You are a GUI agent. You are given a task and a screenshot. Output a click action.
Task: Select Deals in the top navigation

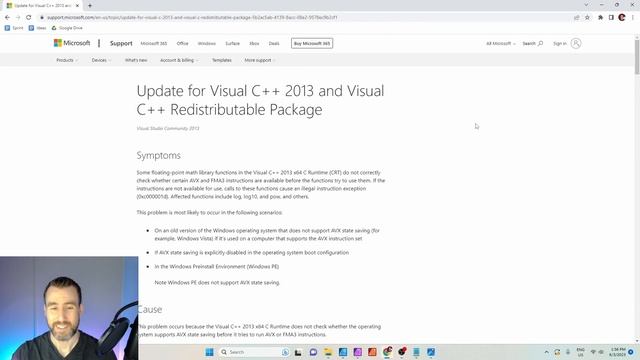[x=274, y=43]
